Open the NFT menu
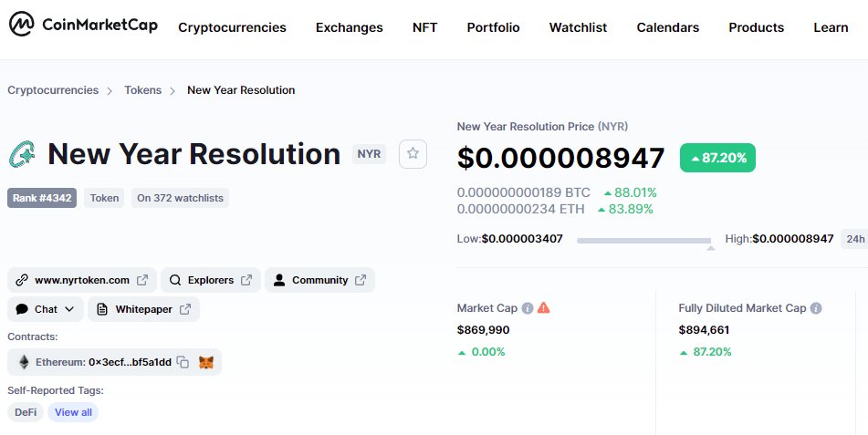The image size is (868, 435). pos(424,27)
